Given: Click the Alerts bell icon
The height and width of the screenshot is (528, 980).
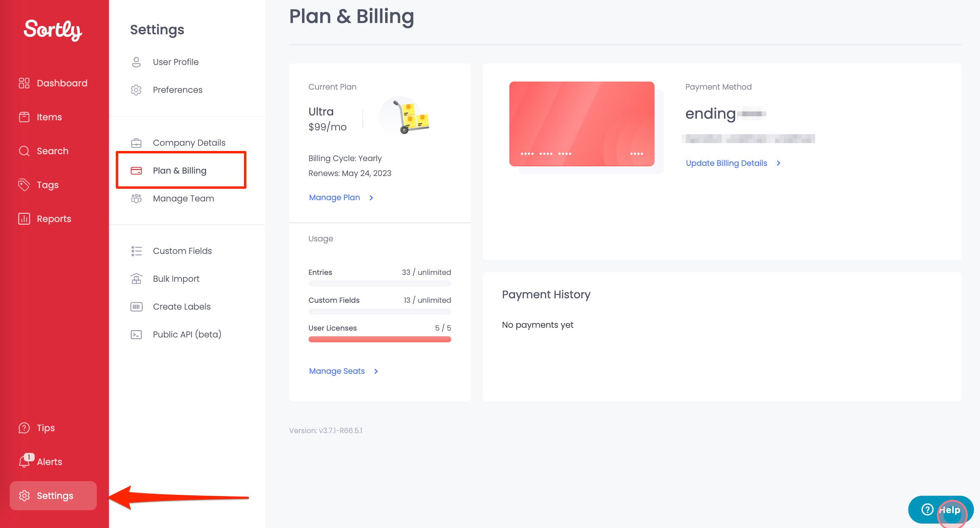Looking at the screenshot, I should (24, 461).
